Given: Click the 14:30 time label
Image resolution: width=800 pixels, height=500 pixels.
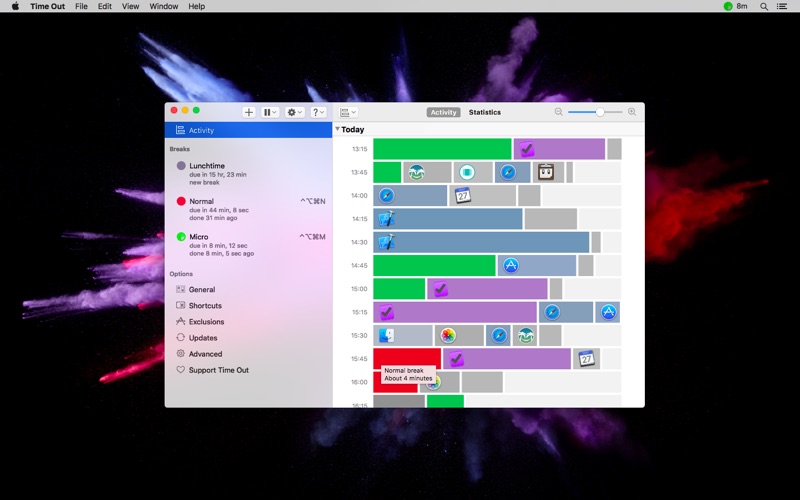Looking at the screenshot, I should pyautogui.click(x=359, y=242).
